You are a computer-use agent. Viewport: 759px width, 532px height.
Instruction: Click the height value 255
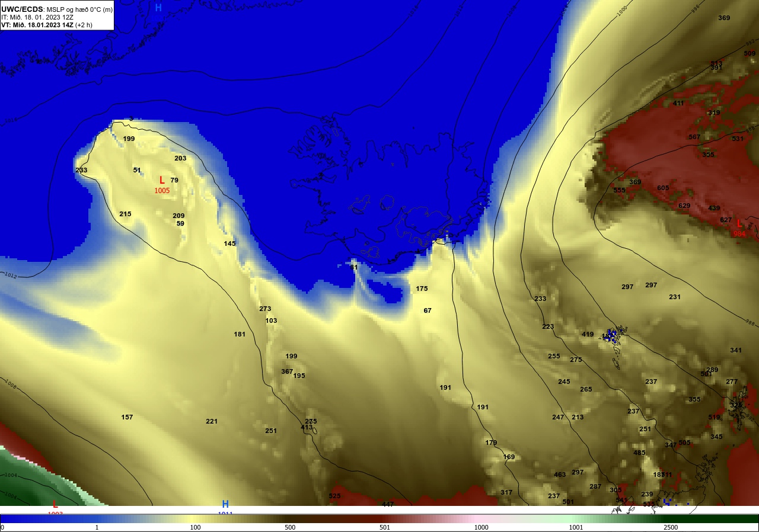(x=554, y=356)
